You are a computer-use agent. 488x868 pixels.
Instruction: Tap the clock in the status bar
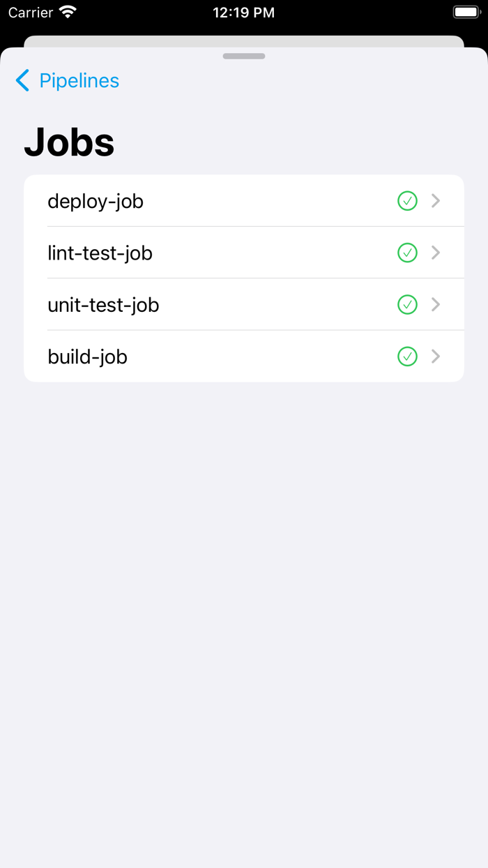coord(244,12)
